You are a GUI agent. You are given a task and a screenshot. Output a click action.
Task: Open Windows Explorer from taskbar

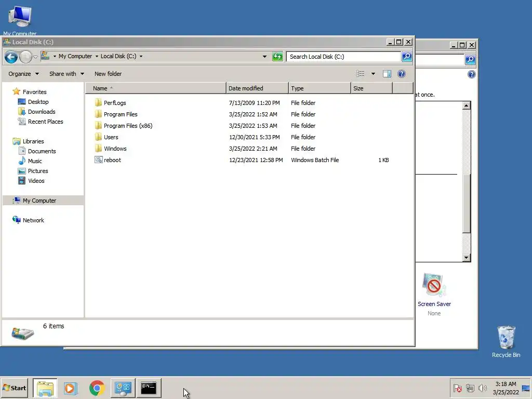pos(45,388)
